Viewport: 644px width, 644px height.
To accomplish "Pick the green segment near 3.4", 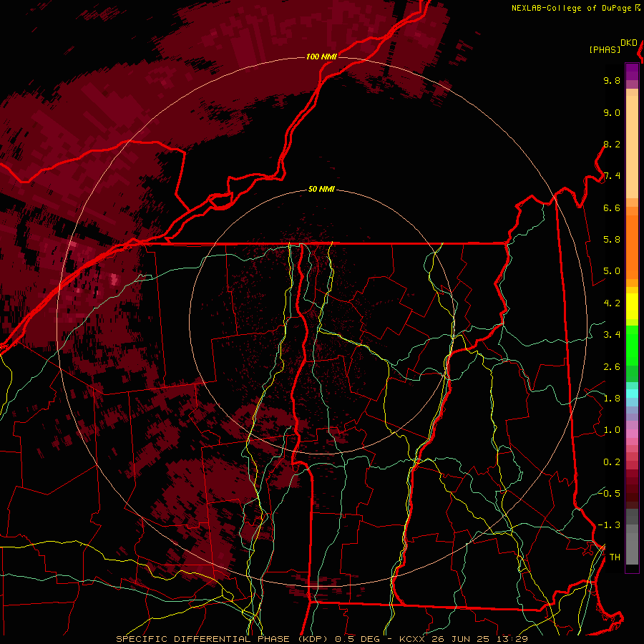I will click(632, 345).
